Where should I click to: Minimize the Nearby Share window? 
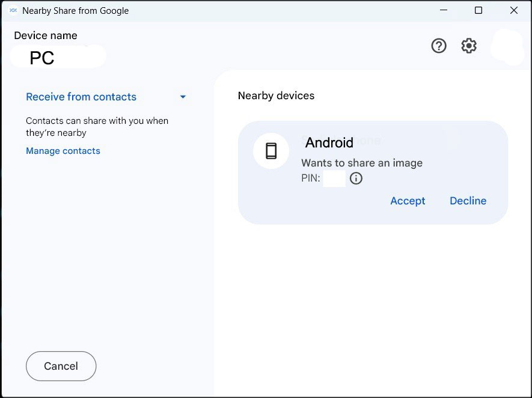coord(444,10)
